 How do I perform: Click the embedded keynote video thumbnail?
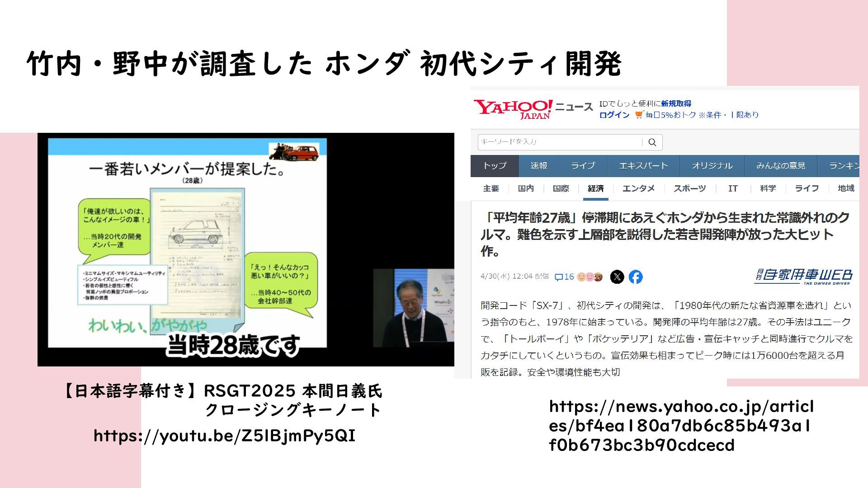pos(245,249)
